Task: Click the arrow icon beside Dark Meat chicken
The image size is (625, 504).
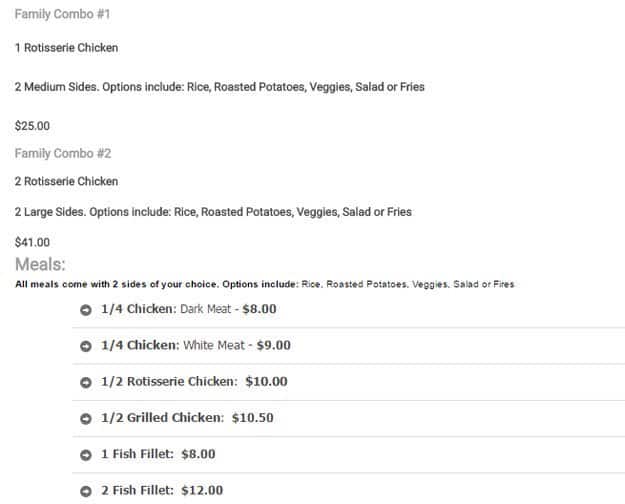Action: (x=86, y=310)
